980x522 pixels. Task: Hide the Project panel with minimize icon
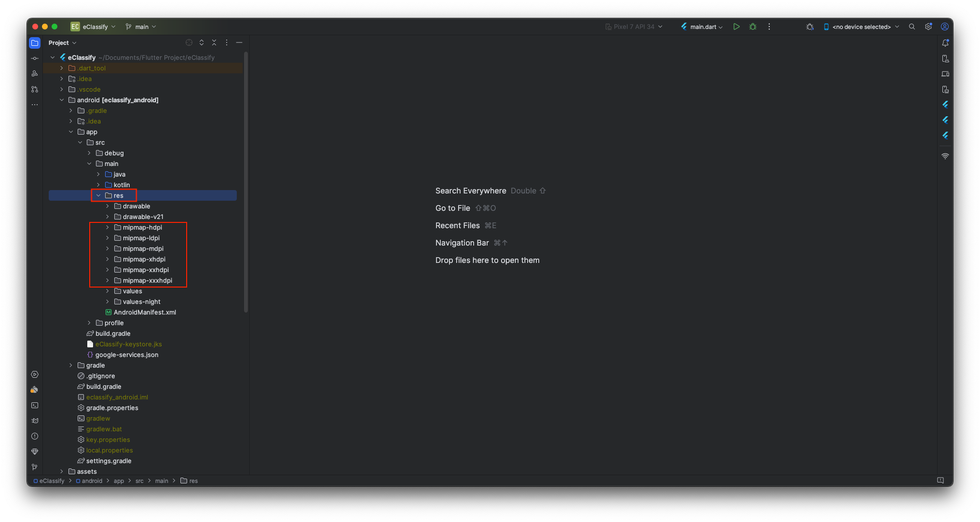239,42
